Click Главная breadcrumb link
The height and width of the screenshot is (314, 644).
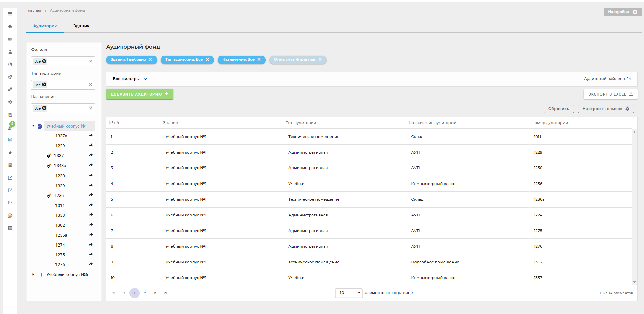click(x=34, y=11)
